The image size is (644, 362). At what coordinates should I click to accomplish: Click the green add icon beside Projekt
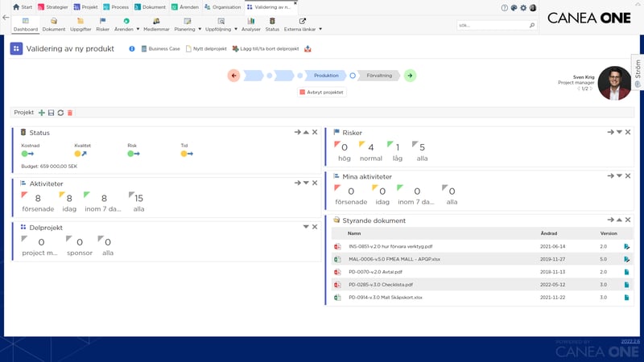coord(42,113)
